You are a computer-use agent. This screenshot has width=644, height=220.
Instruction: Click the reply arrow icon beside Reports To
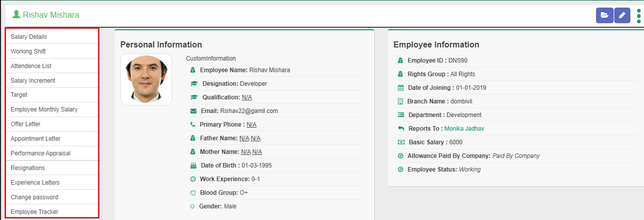(x=401, y=129)
